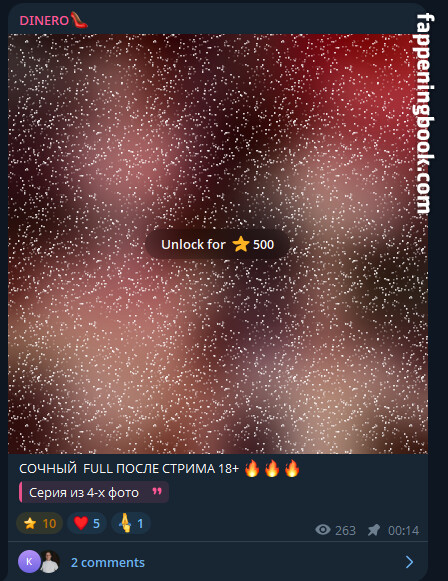Image resolution: width=448 pixels, height=581 pixels.
Task: Toggle the praying hands reaction with 1
Action: [131, 523]
